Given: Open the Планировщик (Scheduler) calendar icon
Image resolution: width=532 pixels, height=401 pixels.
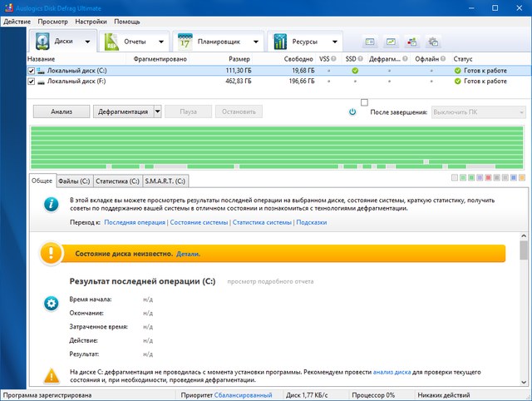Looking at the screenshot, I should point(185,41).
